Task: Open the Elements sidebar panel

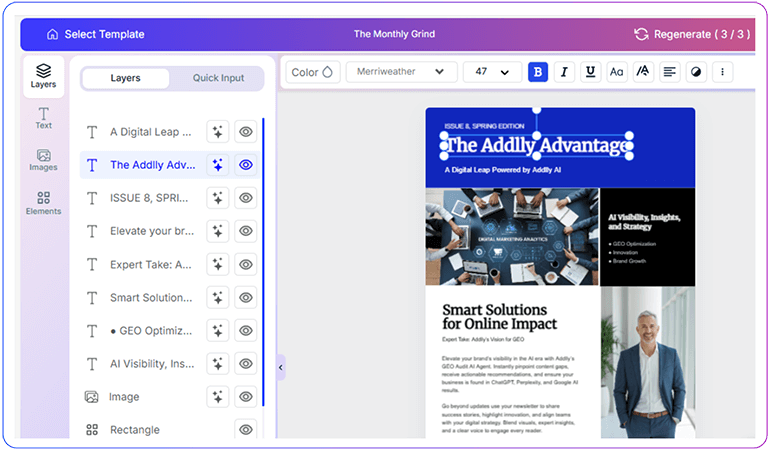Action: pyautogui.click(x=43, y=203)
